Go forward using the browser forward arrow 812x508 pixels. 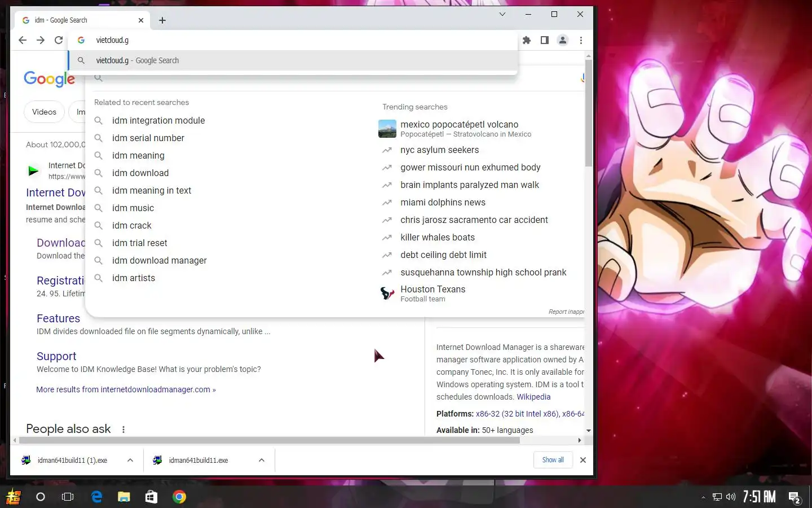(41, 40)
